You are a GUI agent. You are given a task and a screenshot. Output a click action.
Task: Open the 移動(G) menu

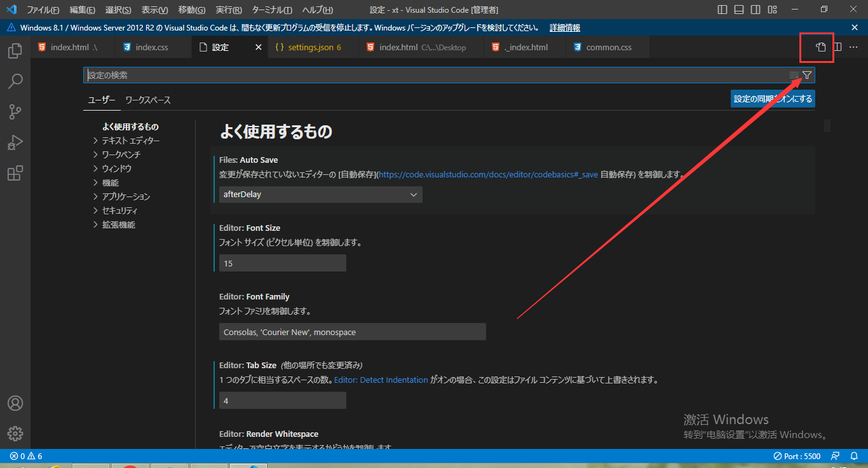[x=192, y=10]
